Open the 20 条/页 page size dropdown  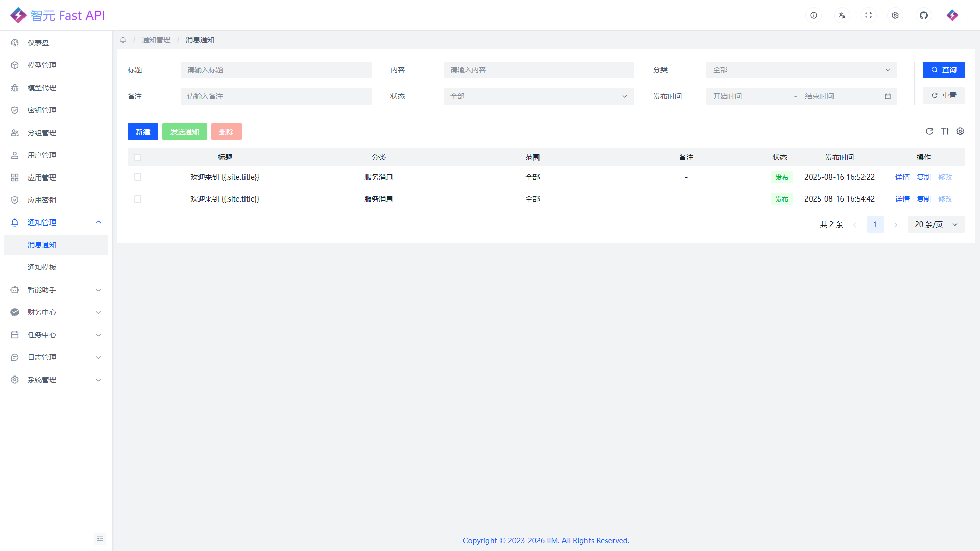pos(936,224)
